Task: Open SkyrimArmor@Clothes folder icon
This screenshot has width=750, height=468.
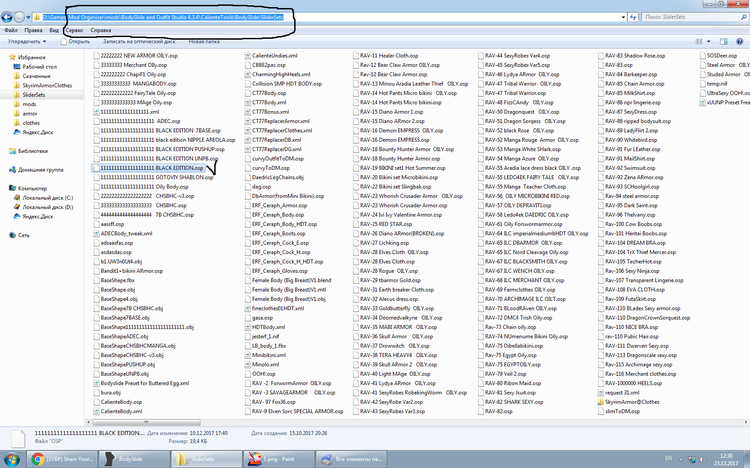Action: coord(601,402)
